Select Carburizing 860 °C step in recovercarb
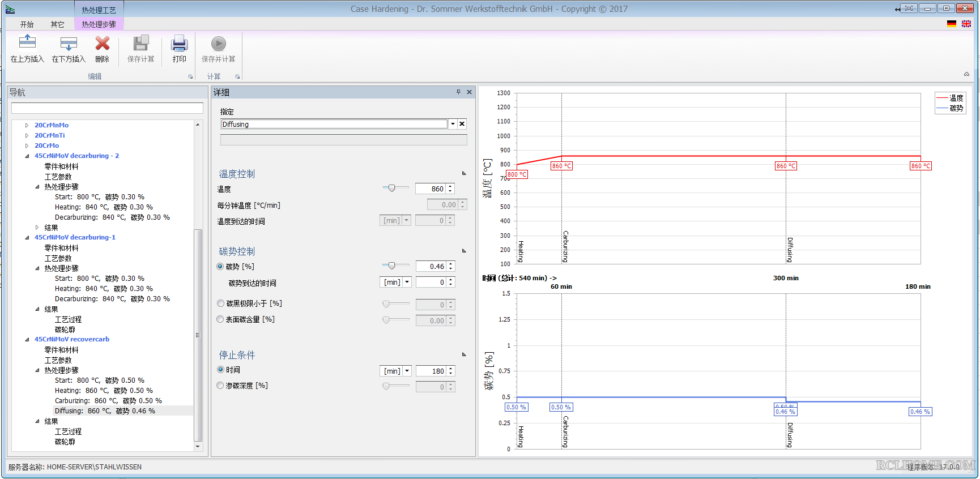Screen dimensions: 980x479 (108, 401)
